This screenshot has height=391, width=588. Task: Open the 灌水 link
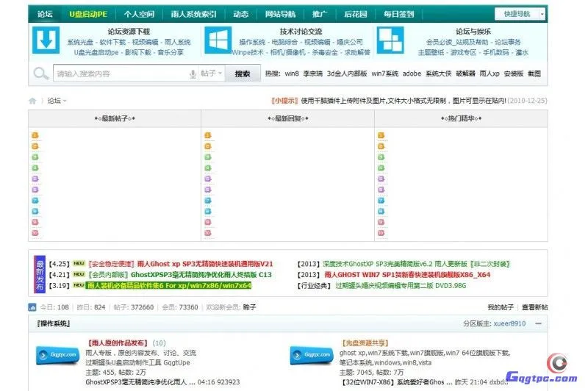click(522, 52)
